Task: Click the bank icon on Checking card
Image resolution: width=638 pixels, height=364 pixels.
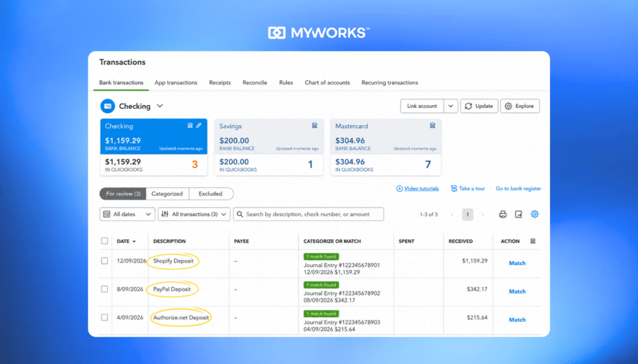Action: pos(190,126)
